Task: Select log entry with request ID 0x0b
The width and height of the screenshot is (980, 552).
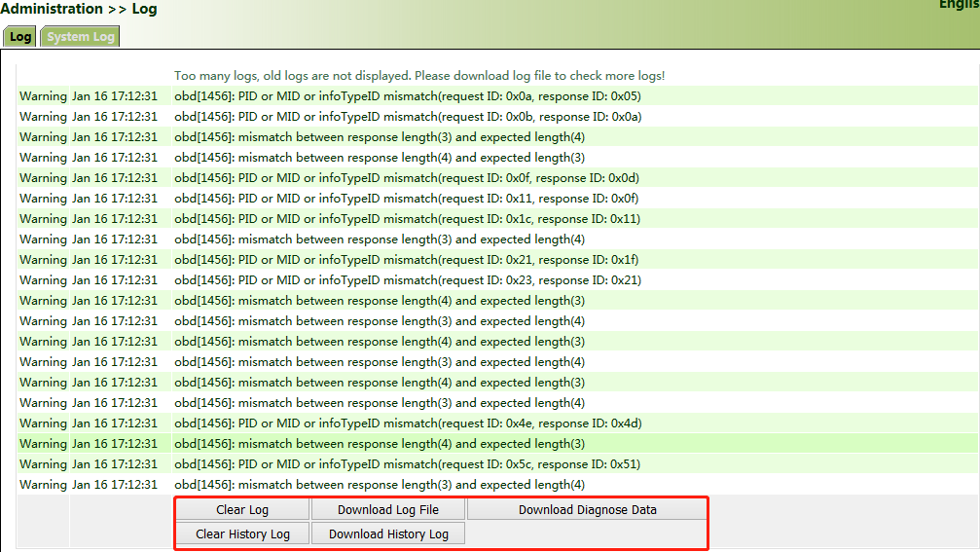Action: 497,116
